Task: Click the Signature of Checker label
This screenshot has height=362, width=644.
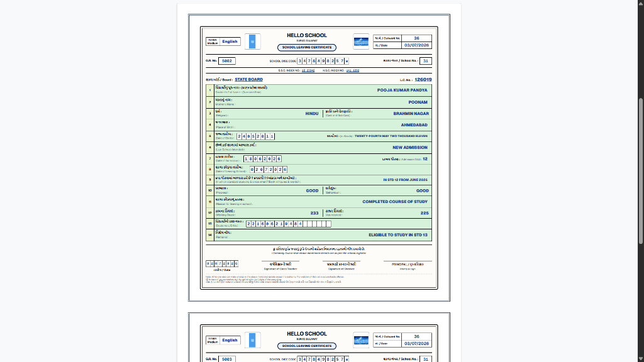Action: [341, 269]
